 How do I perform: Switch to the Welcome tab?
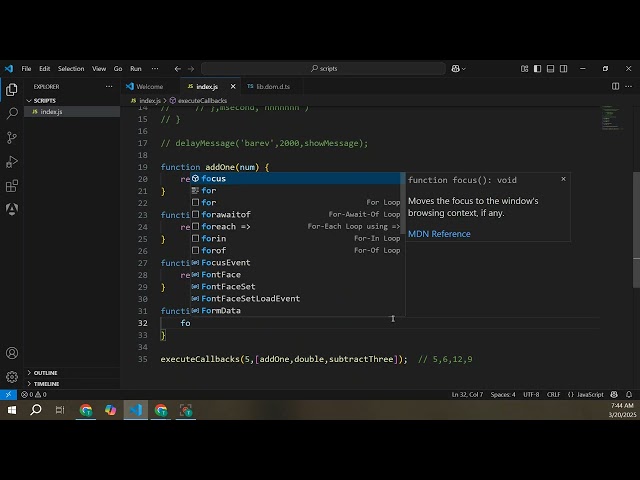tap(150, 87)
